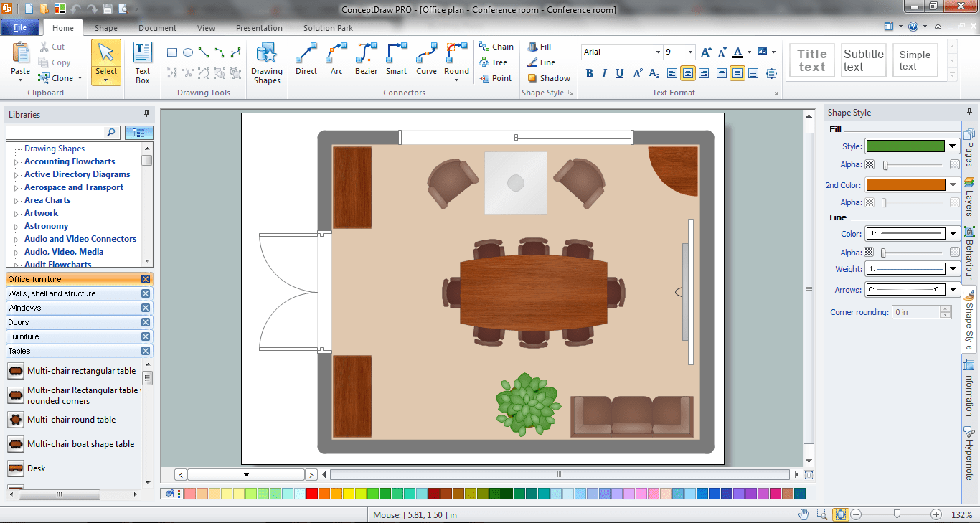The width and height of the screenshot is (980, 523).
Task: Open the Solution Park tab
Action: (328, 28)
